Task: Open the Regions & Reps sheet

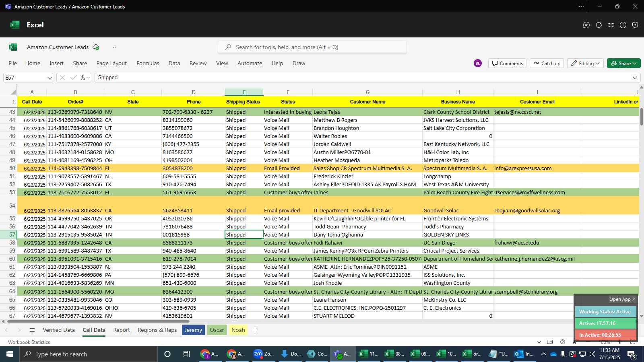Action: click(x=157, y=330)
